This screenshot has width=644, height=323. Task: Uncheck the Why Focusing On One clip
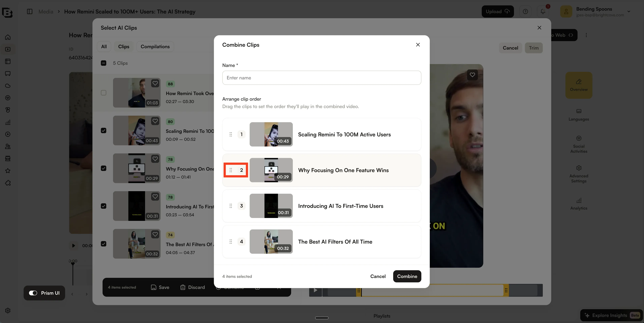(x=104, y=168)
